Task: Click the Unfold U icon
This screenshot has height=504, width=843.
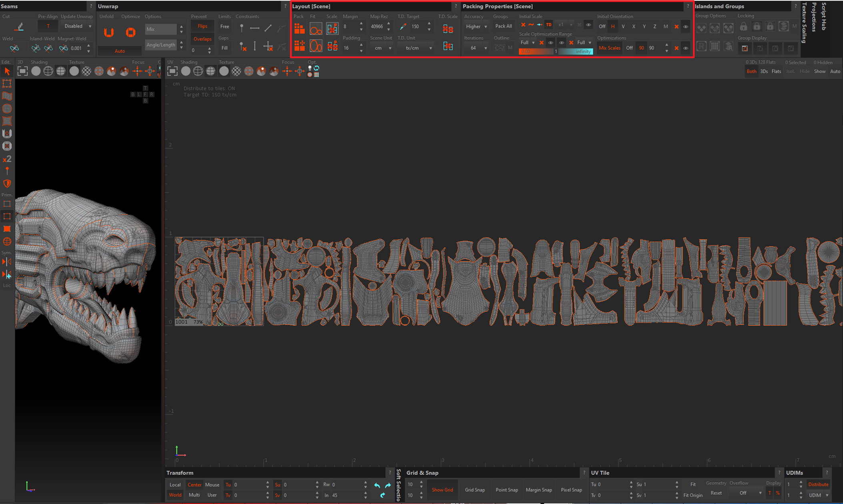Action: 109,32
